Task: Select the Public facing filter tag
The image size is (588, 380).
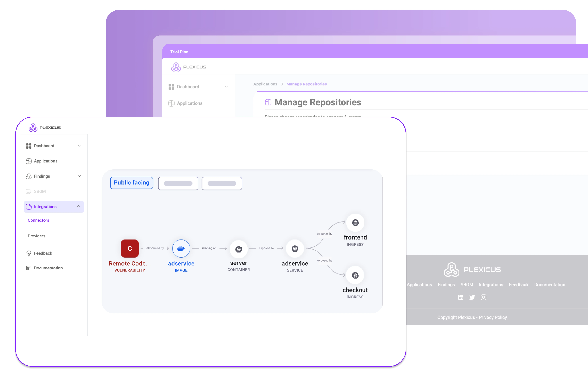Action: tap(132, 183)
